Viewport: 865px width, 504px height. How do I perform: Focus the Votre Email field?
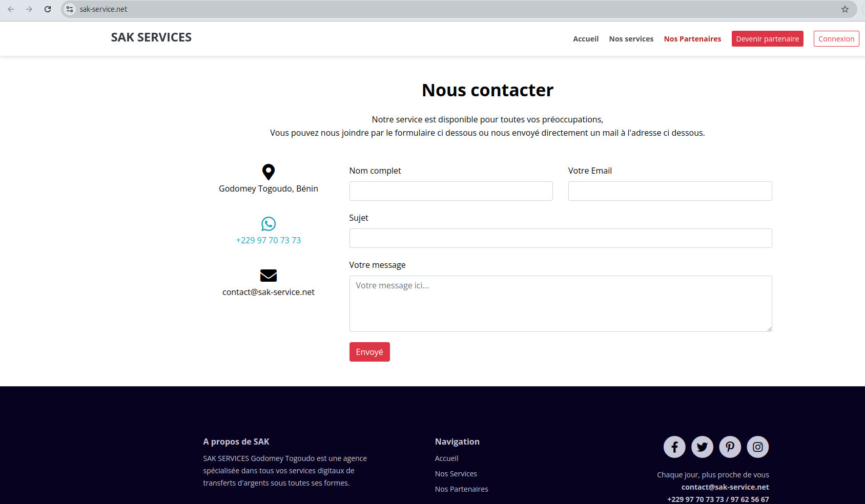pos(670,191)
